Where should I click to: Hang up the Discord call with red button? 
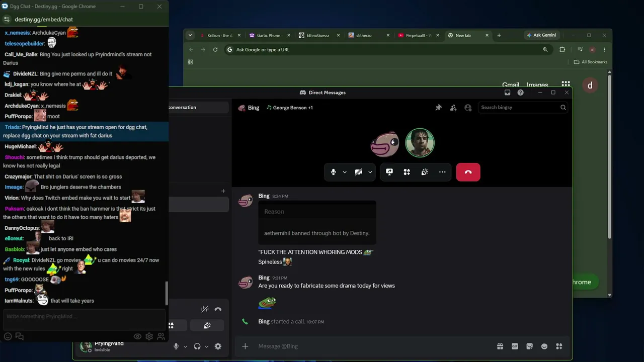[468, 172]
